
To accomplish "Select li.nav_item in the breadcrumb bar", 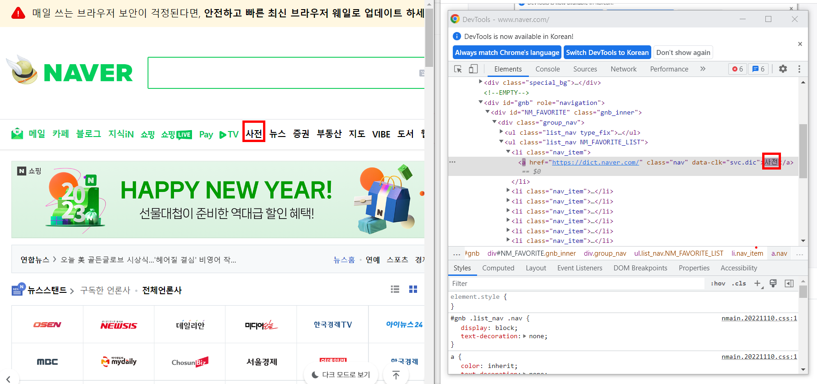I will (x=747, y=253).
